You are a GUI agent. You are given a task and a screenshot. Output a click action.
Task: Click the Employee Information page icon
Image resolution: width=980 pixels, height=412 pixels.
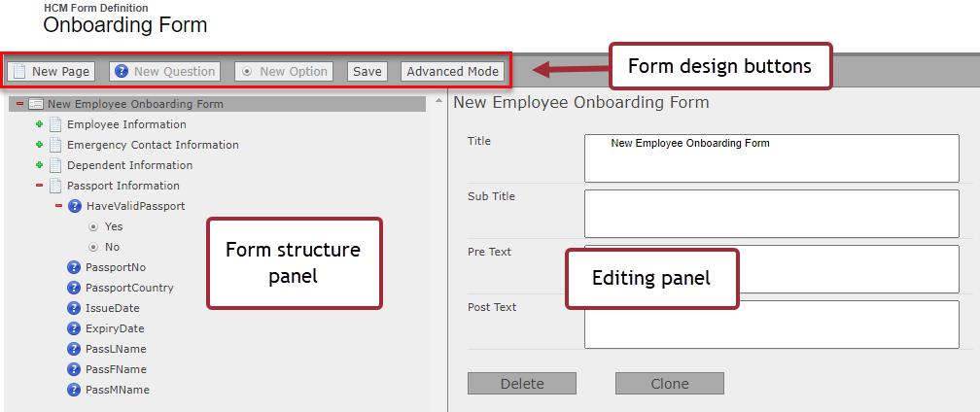pyautogui.click(x=55, y=124)
